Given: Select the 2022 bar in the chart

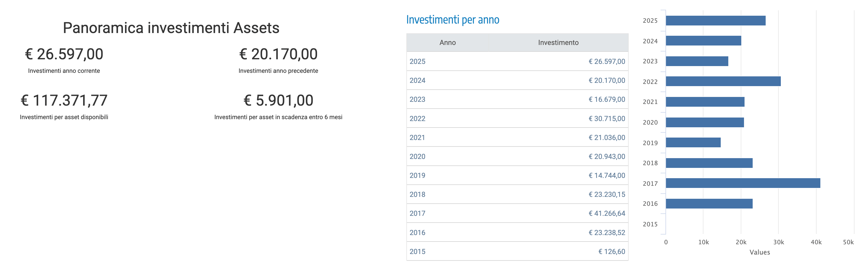Looking at the screenshot, I should click(x=723, y=81).
